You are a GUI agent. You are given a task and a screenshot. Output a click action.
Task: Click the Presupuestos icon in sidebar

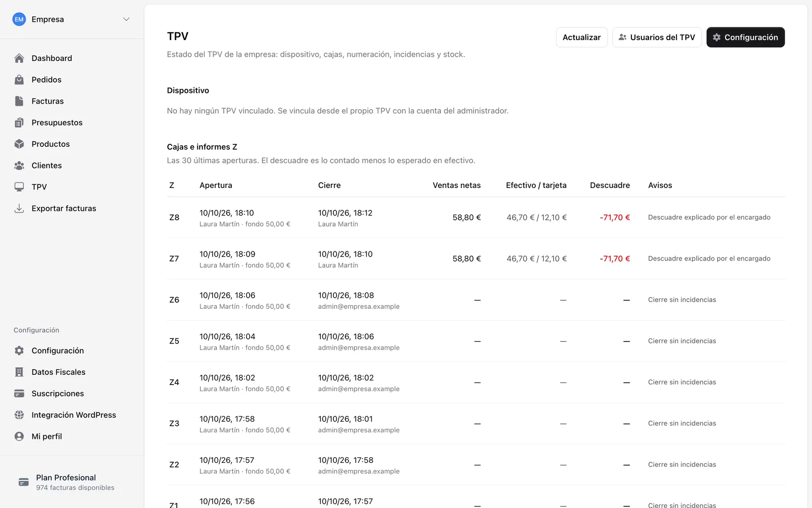pyautogui.click(x=19, y=122)
